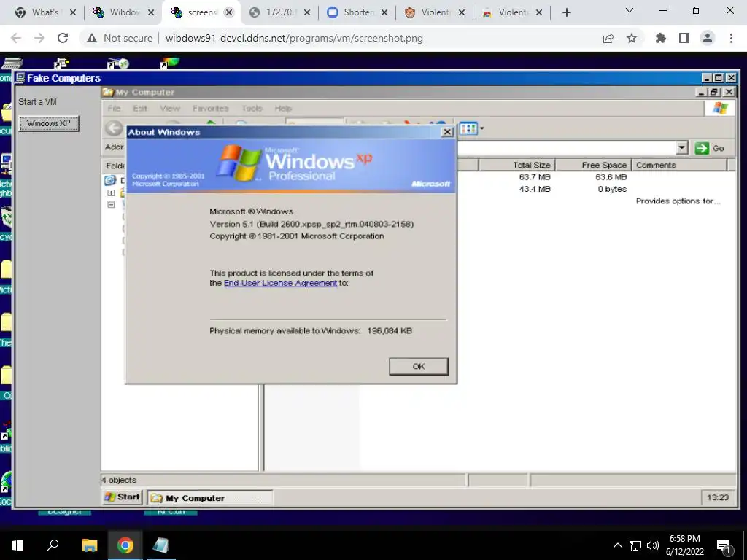Click the '43.4 MB' total size cell
The width and height of the screenshot is (747, 560).
tap(535, 189)
